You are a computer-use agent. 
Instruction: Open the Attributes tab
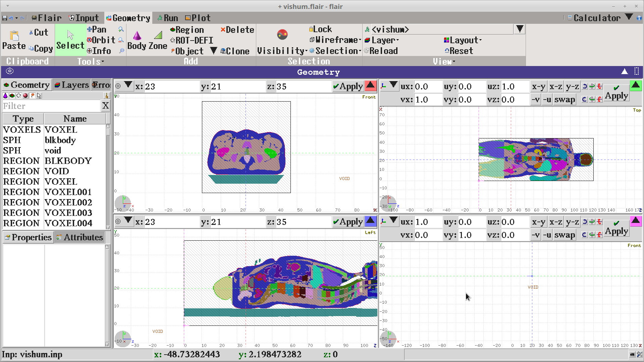coord(80,237)
